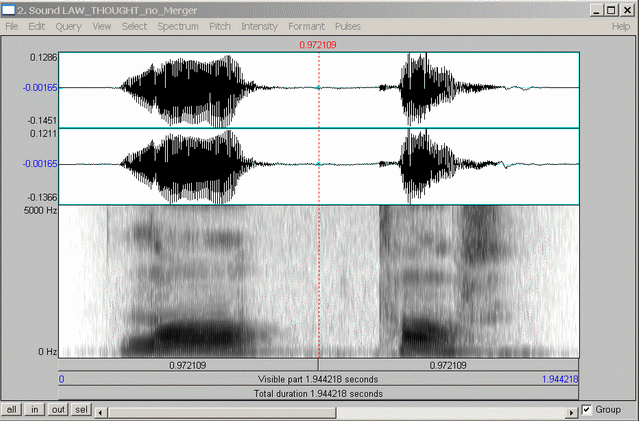639x421 pixels.
Task: Expand the Pulses menu
Action: (348, 26)
